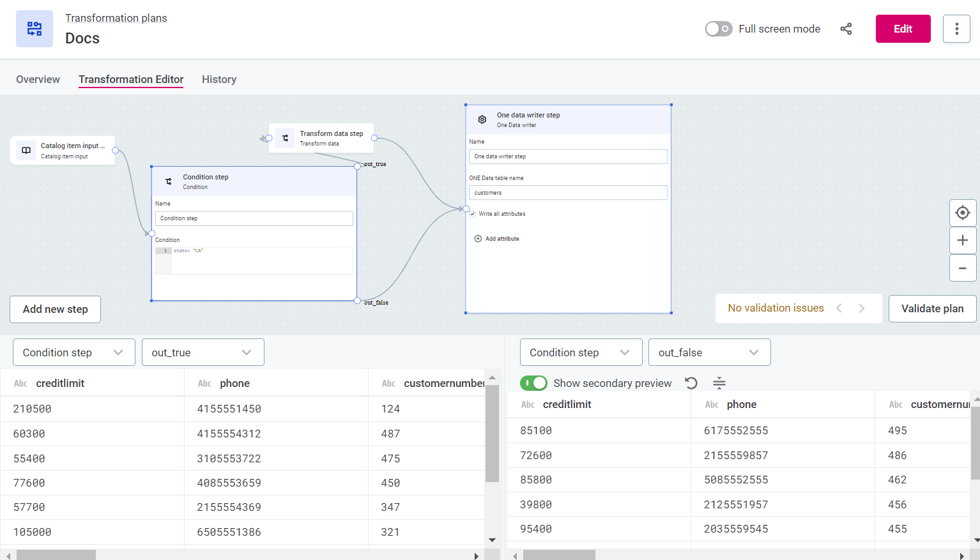Enable Full screen mode toggle
The image size is (980, 560).
(719, 29)
